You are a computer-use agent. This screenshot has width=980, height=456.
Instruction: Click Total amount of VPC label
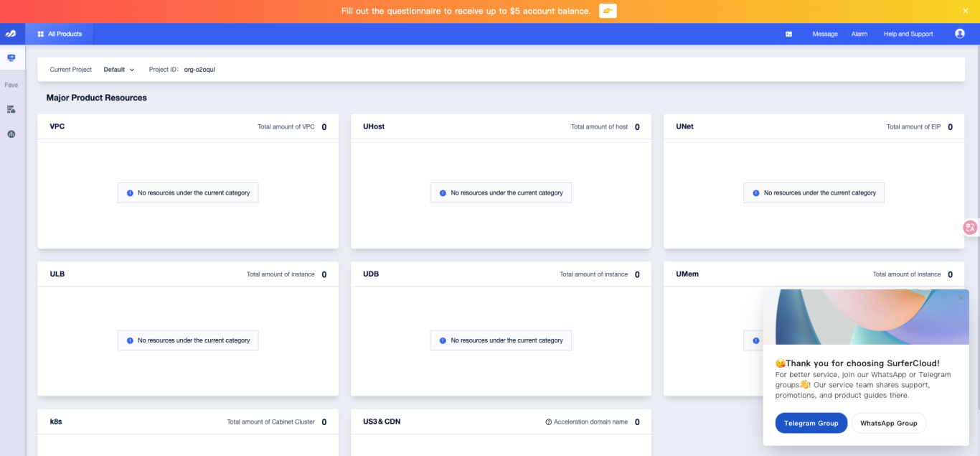click(x=286, y=127)
